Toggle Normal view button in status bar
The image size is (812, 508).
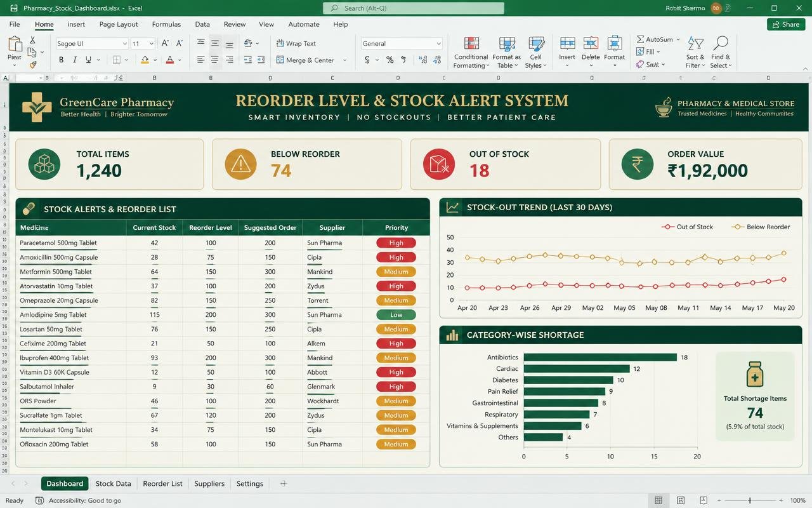658,500
